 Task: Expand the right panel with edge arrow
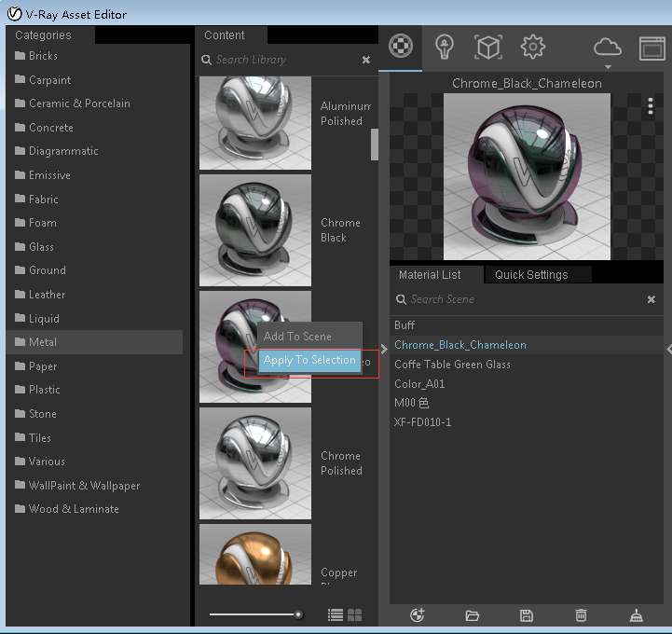point(668,348)
